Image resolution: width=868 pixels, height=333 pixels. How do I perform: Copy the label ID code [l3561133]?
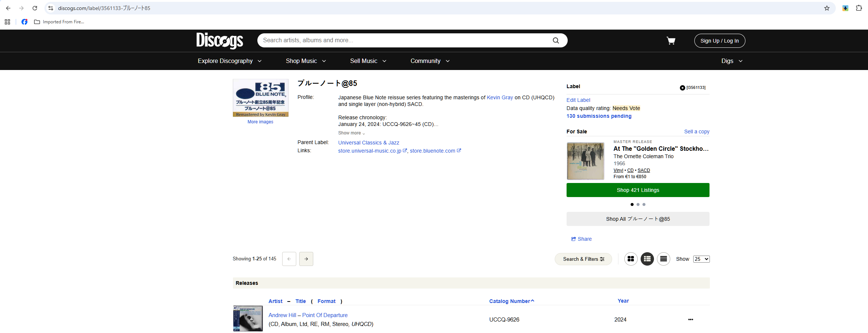pyautogui.click(x=693, y=88)
